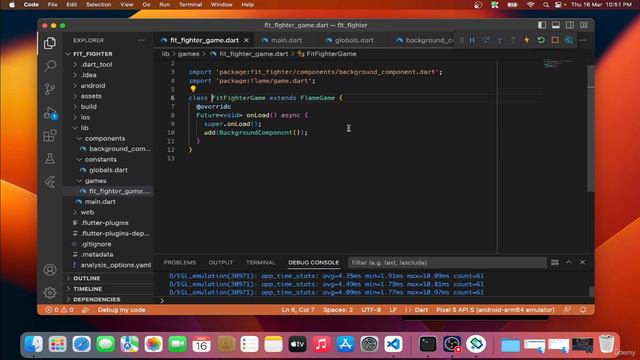
Task: Pause the debug session
Action: (472, 40)
